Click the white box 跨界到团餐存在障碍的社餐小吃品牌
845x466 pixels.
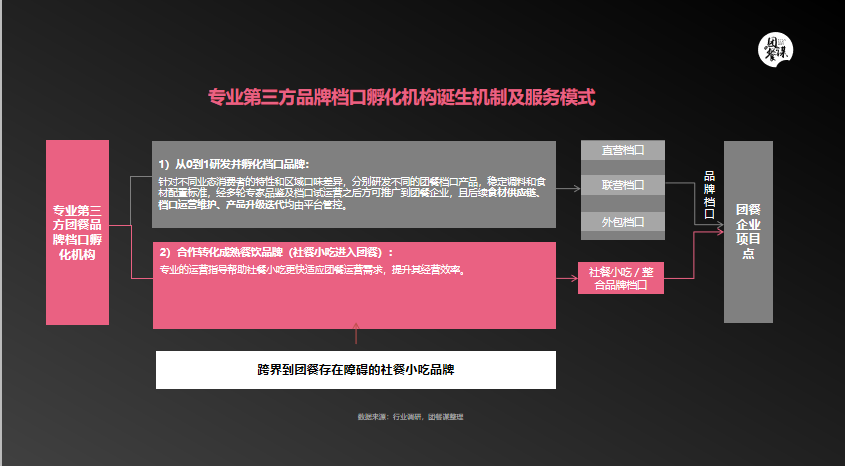356,370
